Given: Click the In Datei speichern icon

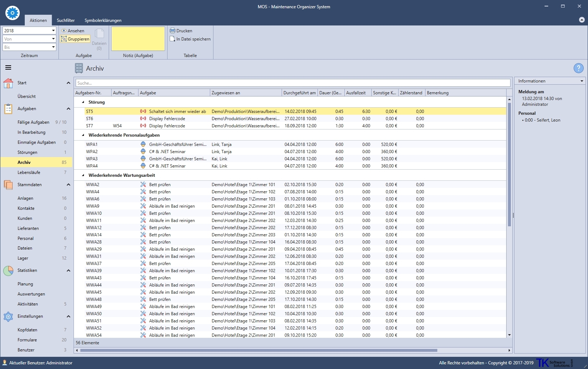Looking at the screenshot, I should tap(172, 39).
